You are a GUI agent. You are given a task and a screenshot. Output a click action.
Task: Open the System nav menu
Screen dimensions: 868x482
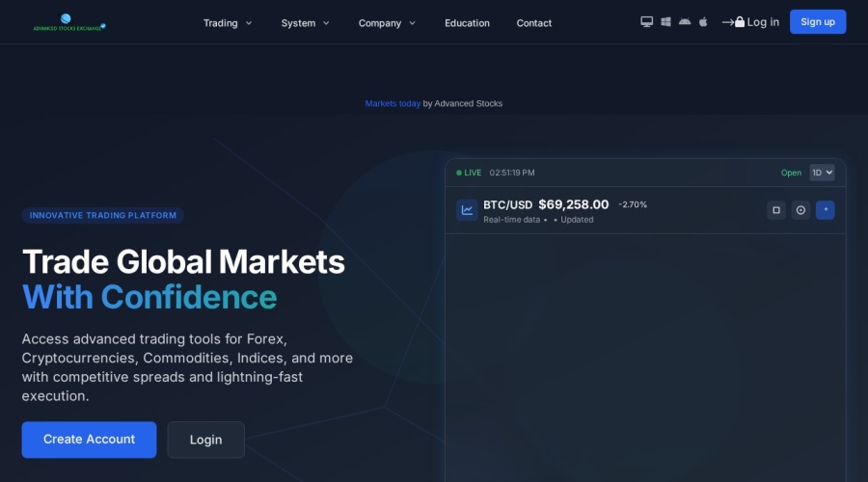click(305, 23)
